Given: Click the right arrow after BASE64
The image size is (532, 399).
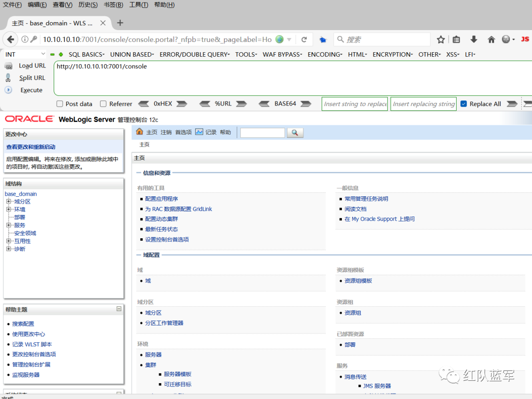Looking at the screenshot, I should click(306, 104).
